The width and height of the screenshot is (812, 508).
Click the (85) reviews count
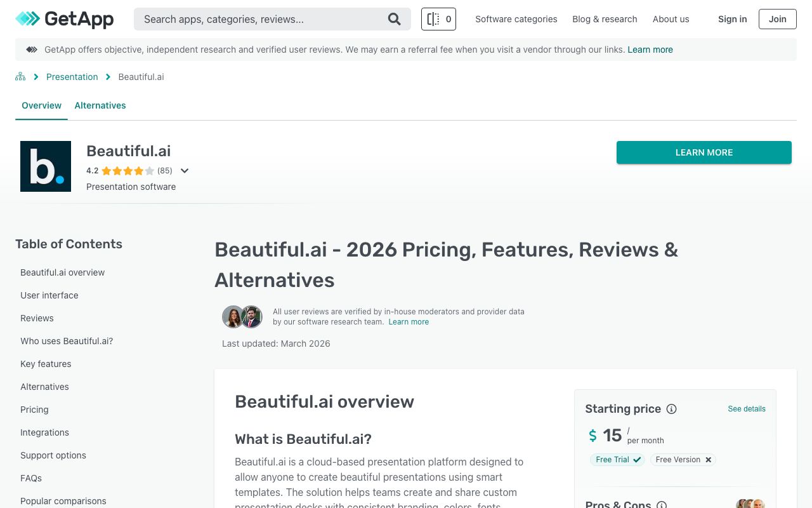click(165, 171)
